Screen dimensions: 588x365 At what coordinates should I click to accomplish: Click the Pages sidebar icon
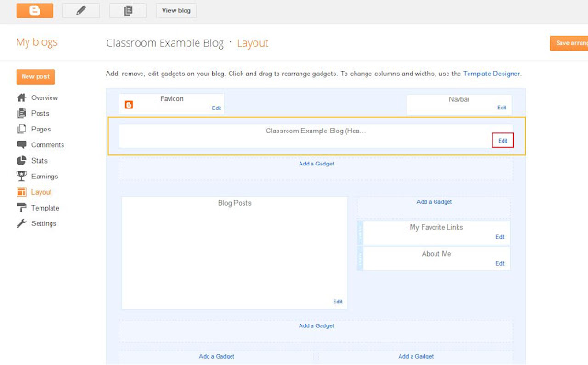[x=22, y=129]
